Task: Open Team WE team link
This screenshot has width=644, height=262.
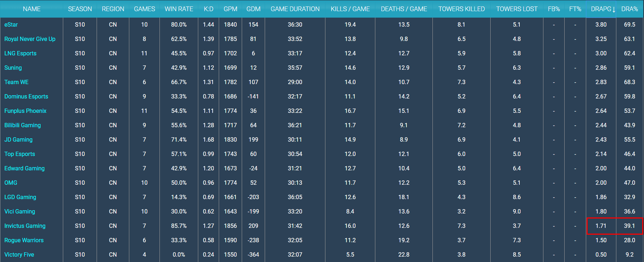Action: coord(17,82)
